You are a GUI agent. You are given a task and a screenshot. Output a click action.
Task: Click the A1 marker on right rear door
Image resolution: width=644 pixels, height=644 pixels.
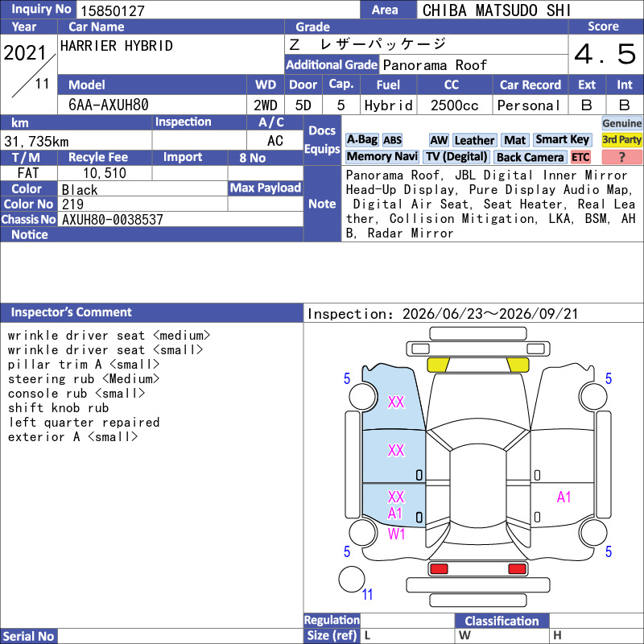click(564, 497)
